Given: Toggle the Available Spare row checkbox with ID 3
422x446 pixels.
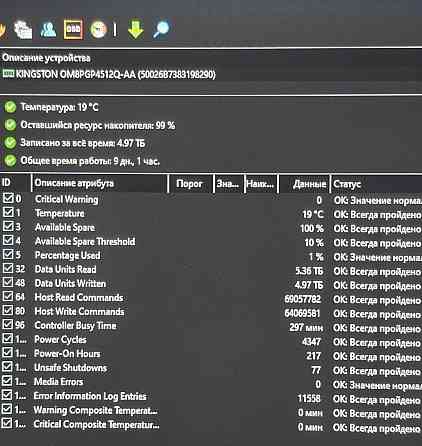Looking at the screenshot, I should point(7,226).
